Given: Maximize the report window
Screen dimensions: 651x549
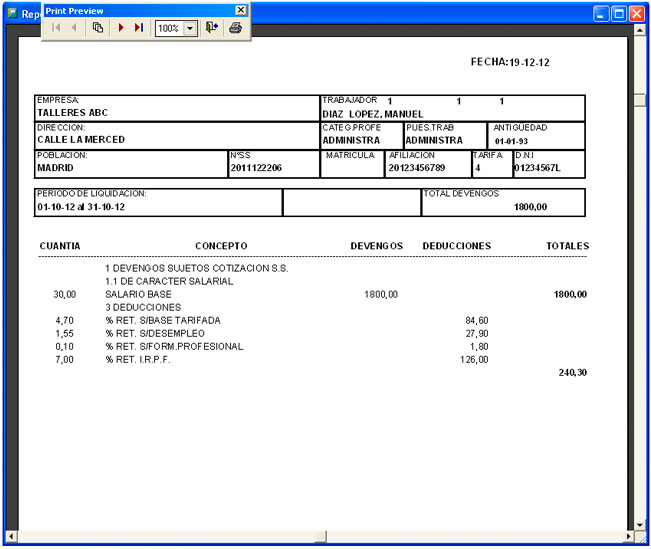Looking at the screenshot, I should (619, 14).
